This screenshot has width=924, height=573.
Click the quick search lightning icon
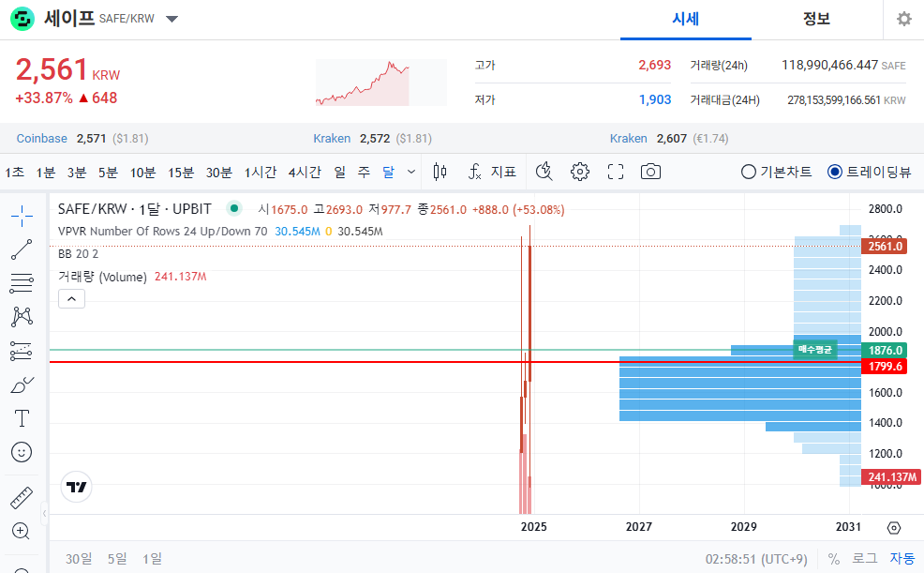[544, 172]
